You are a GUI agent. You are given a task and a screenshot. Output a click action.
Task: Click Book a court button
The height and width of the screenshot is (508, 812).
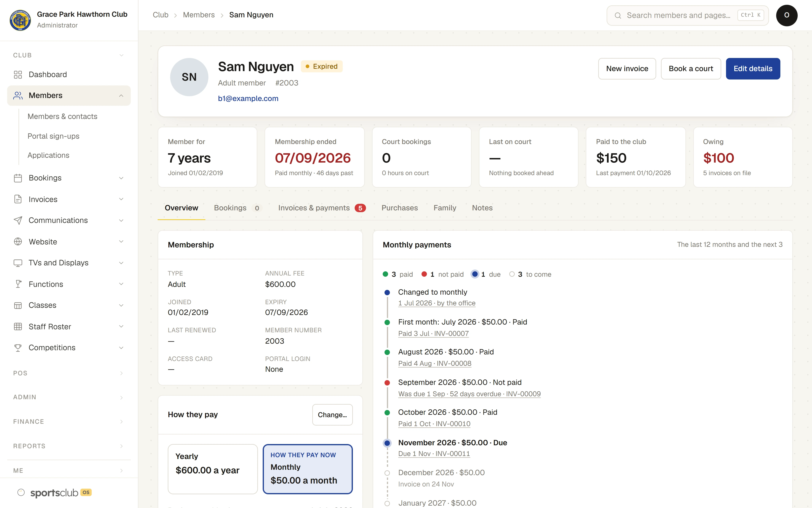(691, 69)
